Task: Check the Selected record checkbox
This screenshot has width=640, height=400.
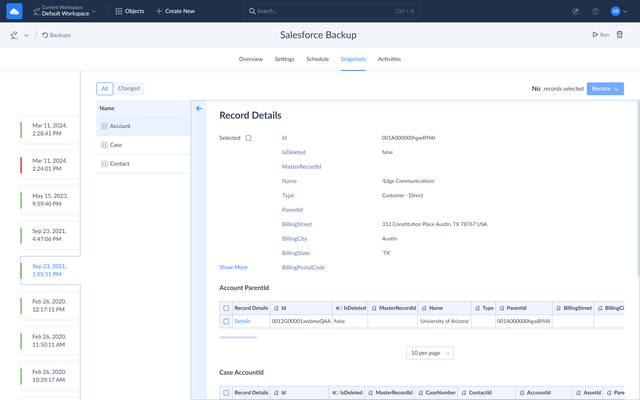Action: 248,138
